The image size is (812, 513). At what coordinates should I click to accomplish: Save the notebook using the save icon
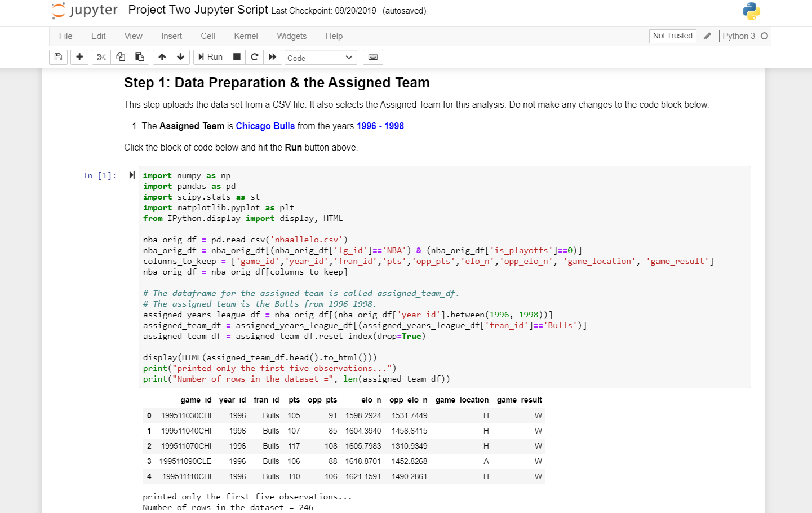coord(58,57)
